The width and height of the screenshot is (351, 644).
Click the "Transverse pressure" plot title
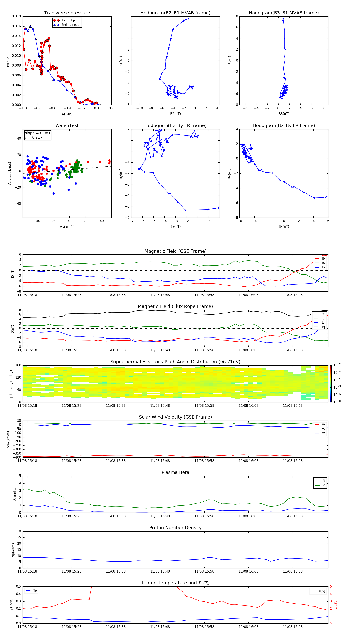point(67,13)
